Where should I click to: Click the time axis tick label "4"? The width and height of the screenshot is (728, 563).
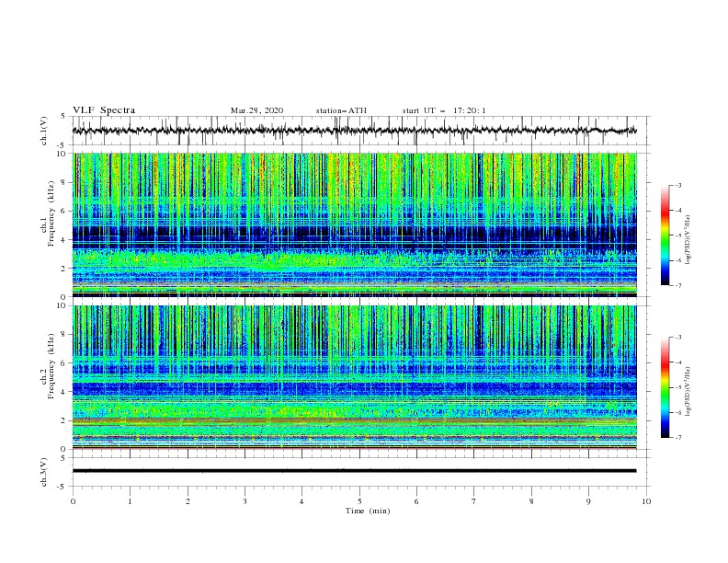tap(301, 501)
